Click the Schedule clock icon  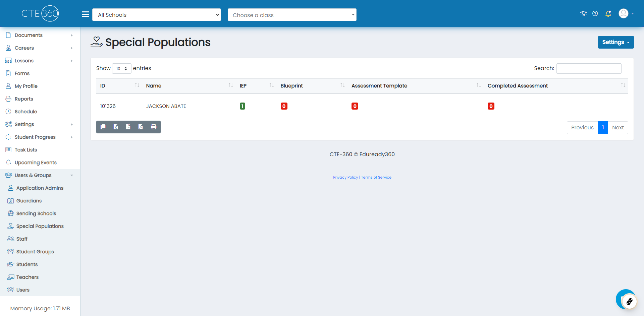pyautogui.click(x=8, y=112)
